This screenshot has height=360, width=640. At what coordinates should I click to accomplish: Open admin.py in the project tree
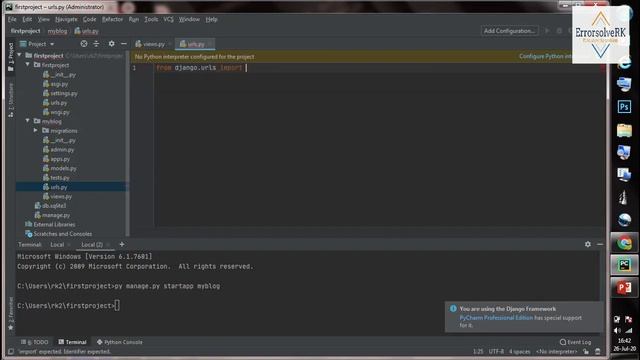tap(62, 149)
